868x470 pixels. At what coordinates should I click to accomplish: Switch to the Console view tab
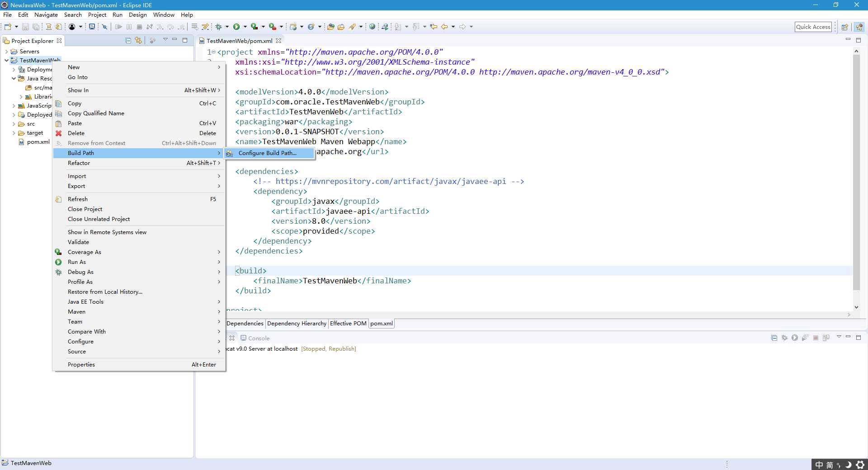tap(255, 338)
